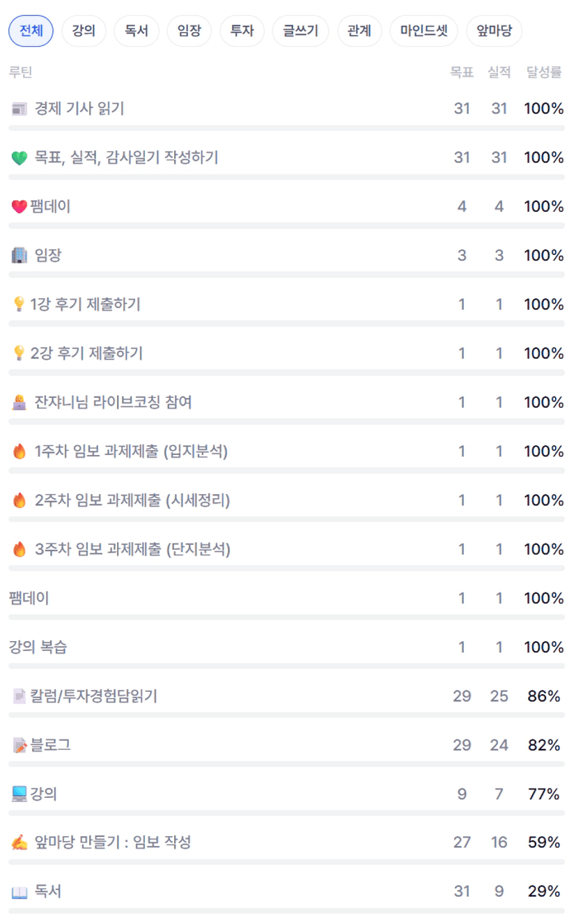Click the lightbulb icon for 1강 후기 제출하기
This screenshot has height=924, width=576.
pyautogui.click(x=19, y=305)
